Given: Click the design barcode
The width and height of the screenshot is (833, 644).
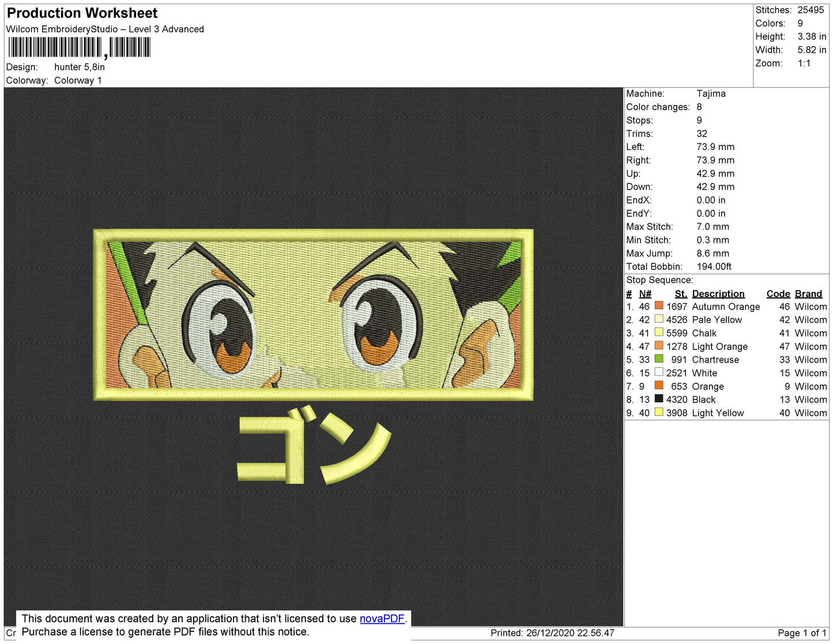Looking at the screenshot, I should click(x=80, y=47).
